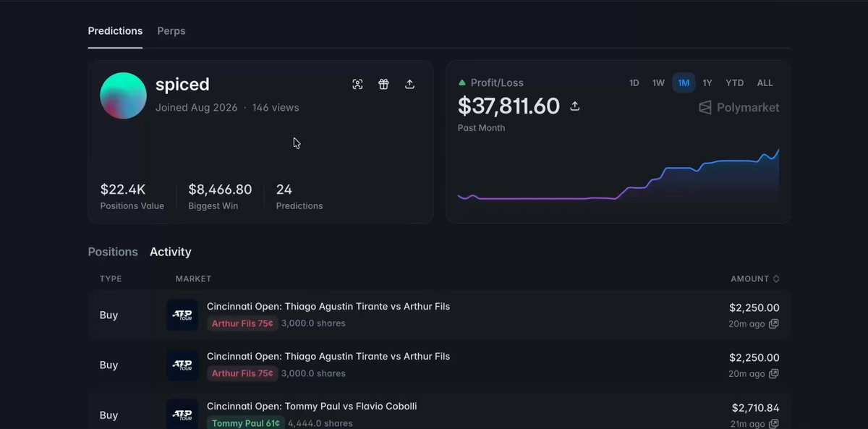Click the "$37,811.60" profit figure
Image resolution: width=868 pixels, height=429 pixels.
[509, 106]
